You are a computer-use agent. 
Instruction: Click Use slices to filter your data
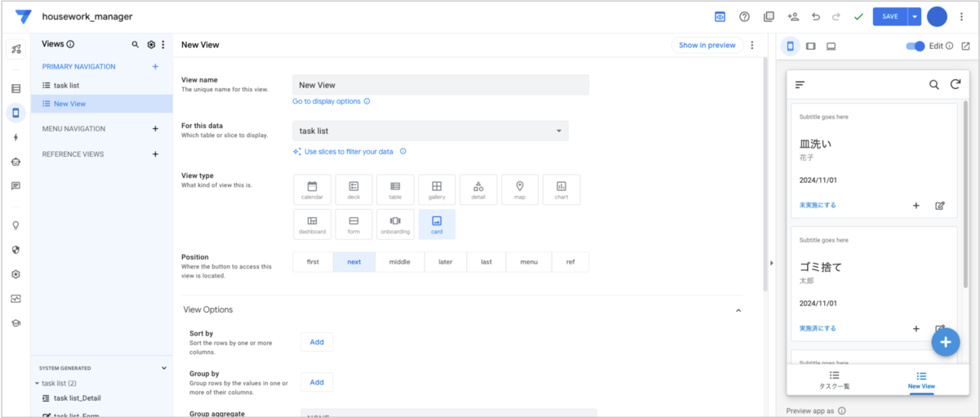click(x=349, y=152)
